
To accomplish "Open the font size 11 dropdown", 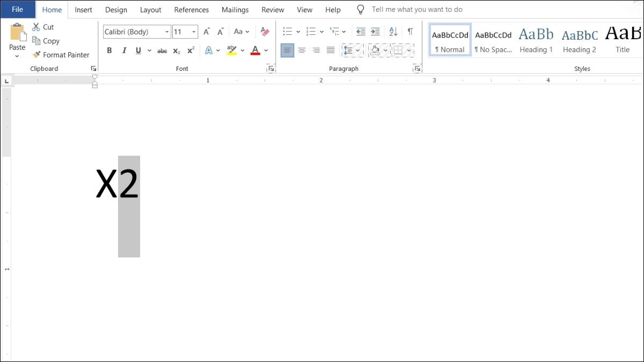I will click(194, 32).
